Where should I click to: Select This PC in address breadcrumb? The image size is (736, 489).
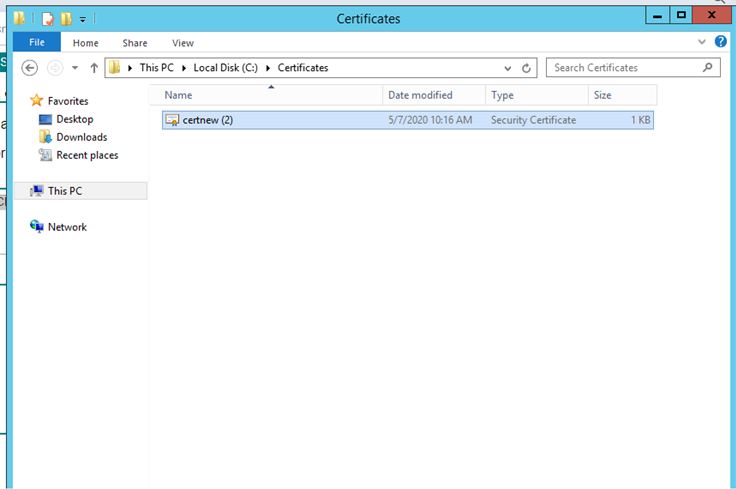pyautogui.click(x=156, y=68)
